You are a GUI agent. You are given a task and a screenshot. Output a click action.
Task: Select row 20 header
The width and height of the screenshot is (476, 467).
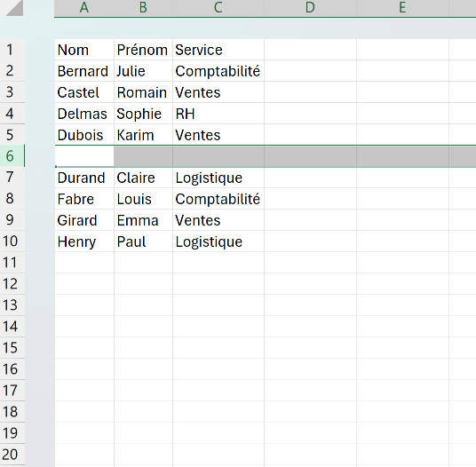[12, 455]
